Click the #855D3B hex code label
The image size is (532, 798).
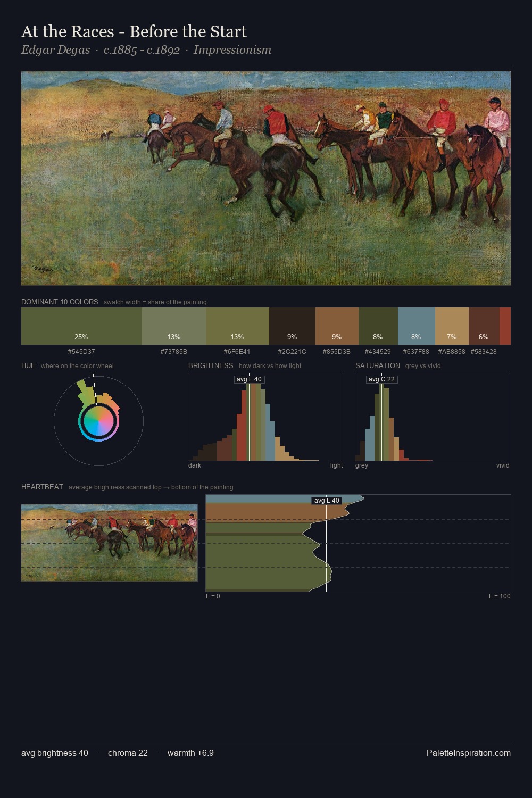(x=337, y=352)
